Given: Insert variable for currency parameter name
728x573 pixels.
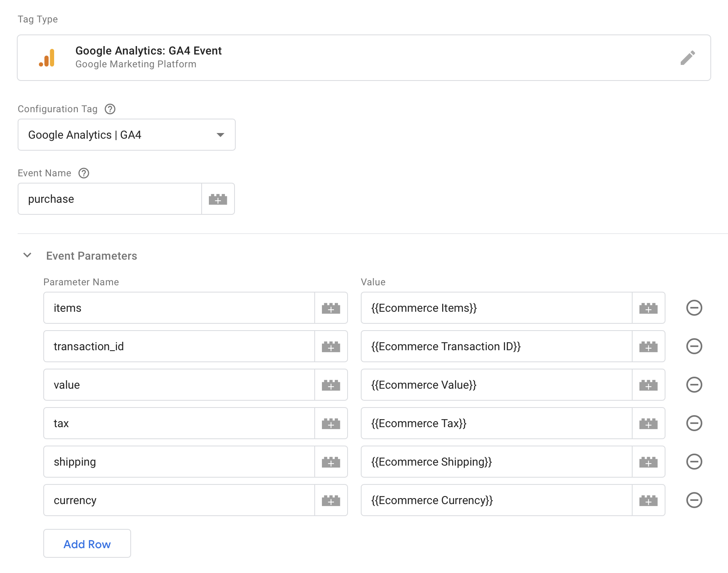Looking at the screenshot, I should pos(331,500).
